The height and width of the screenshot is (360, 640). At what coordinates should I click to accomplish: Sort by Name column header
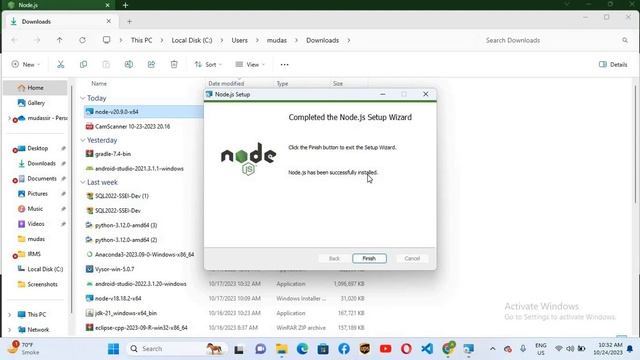(99, 83)
